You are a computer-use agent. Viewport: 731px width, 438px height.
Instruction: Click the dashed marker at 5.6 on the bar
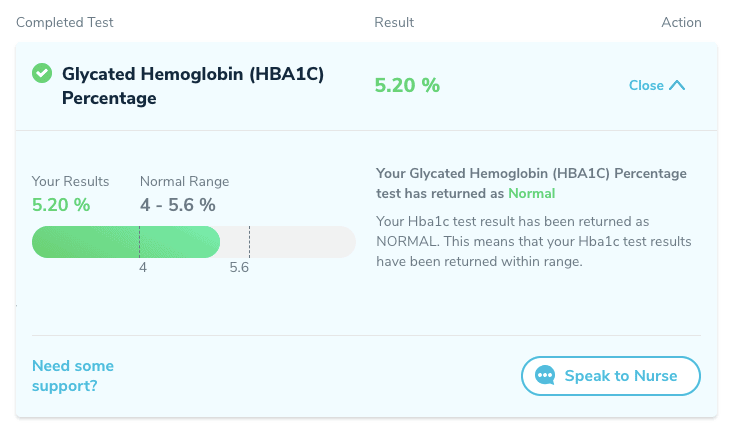[x=249, y=242]
